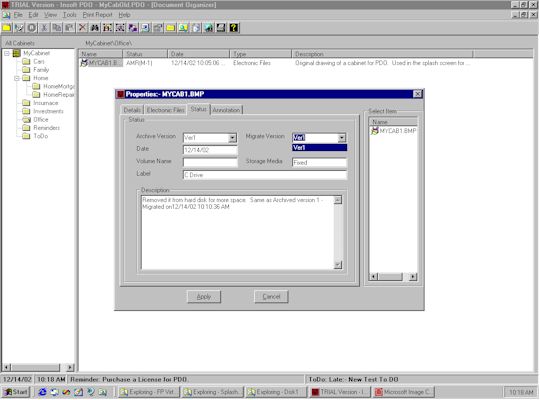Open the Migrate Version dropdown arrow

(342, 138)
